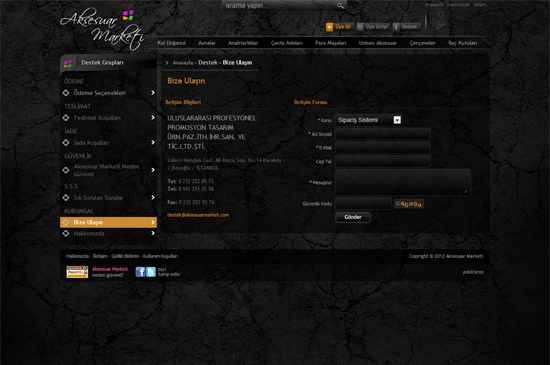
Task: Click Aksesuar Marketi neden güvenli footer link
Action: click(x=109, y=272)
